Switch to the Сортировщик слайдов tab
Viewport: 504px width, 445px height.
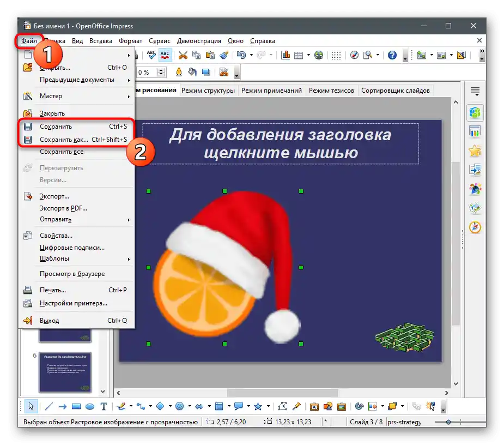[396, 91]
